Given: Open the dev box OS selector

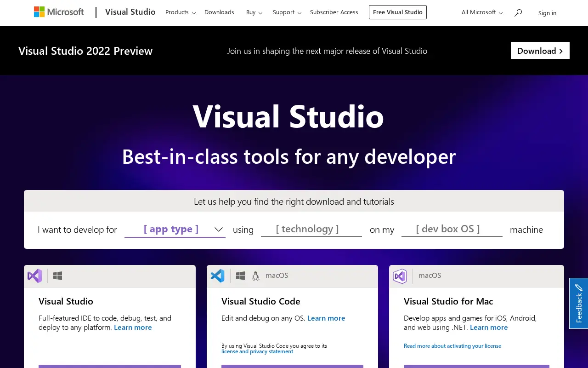Looking at the screenshot, I should tap(452, 229).
